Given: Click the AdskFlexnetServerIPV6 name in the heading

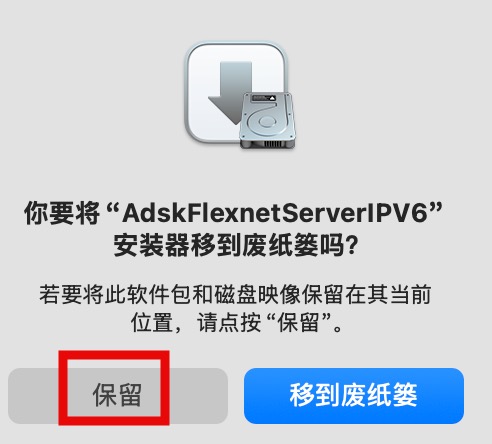Looking at the screenshot, I should click(x=275, y=213).
